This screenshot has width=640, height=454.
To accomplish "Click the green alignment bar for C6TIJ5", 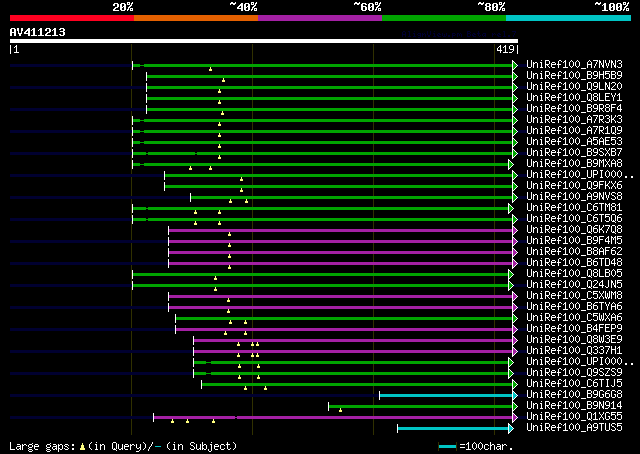I will [x=357, y=385].
